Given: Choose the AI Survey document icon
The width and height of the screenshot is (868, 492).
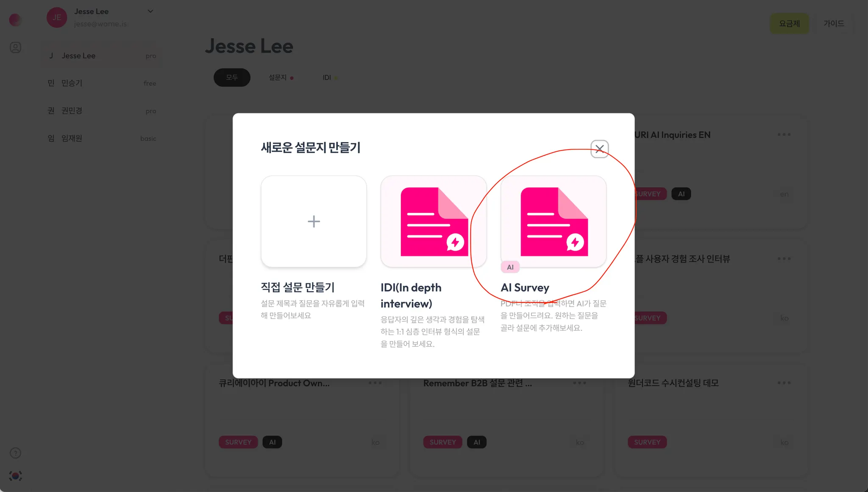Looking at the screenshot, I should [x=554, y=221].
